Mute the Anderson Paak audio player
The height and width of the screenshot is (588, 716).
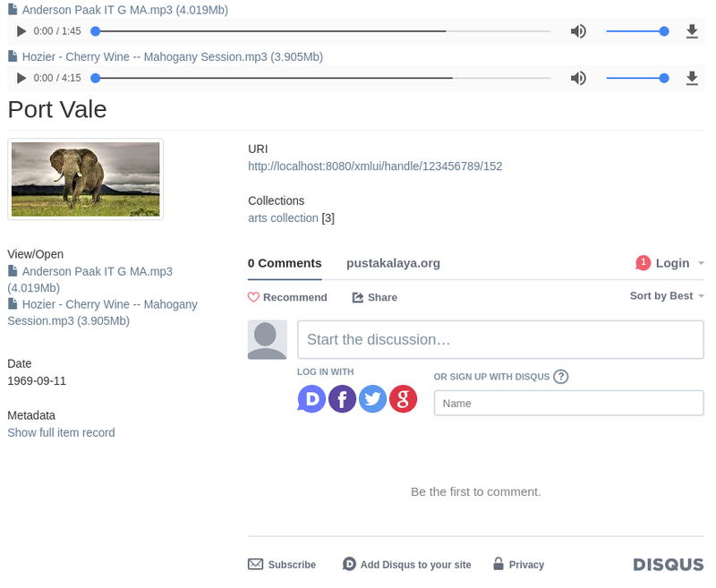click(578, 31)
